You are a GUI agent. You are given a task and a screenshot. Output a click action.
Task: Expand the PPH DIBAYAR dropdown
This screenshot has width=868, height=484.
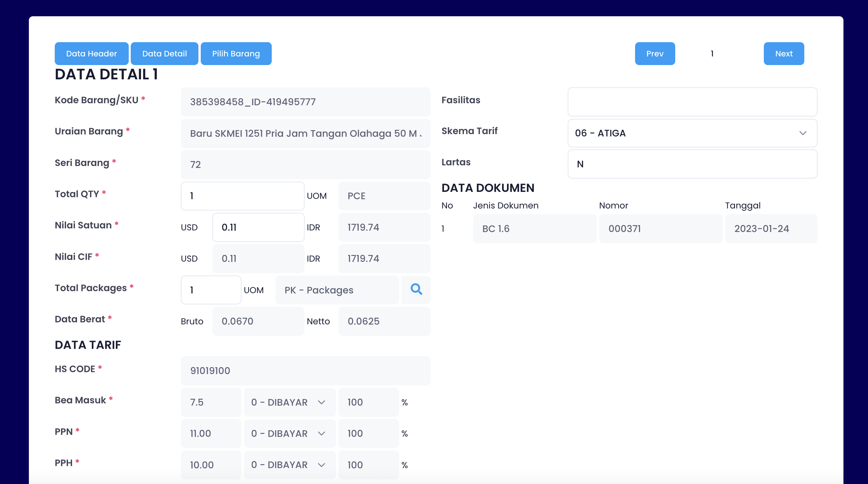[289, 465]
